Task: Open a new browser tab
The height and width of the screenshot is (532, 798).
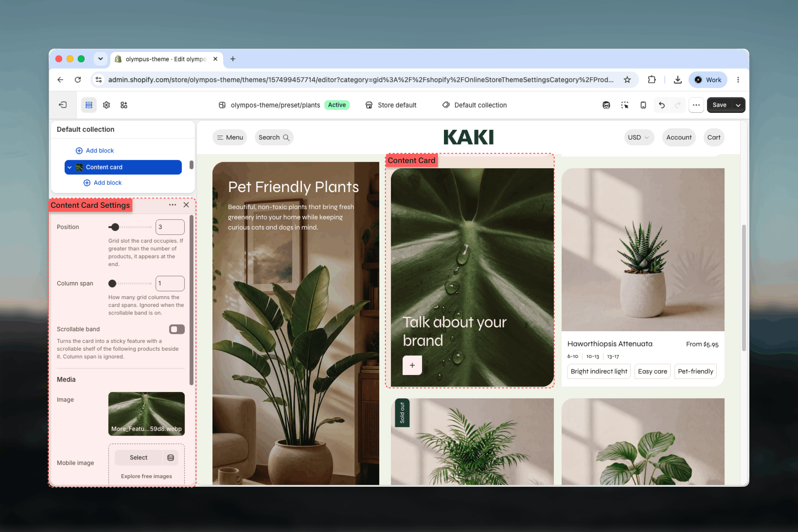Action: pyautogui.click(x=233, y=59)
